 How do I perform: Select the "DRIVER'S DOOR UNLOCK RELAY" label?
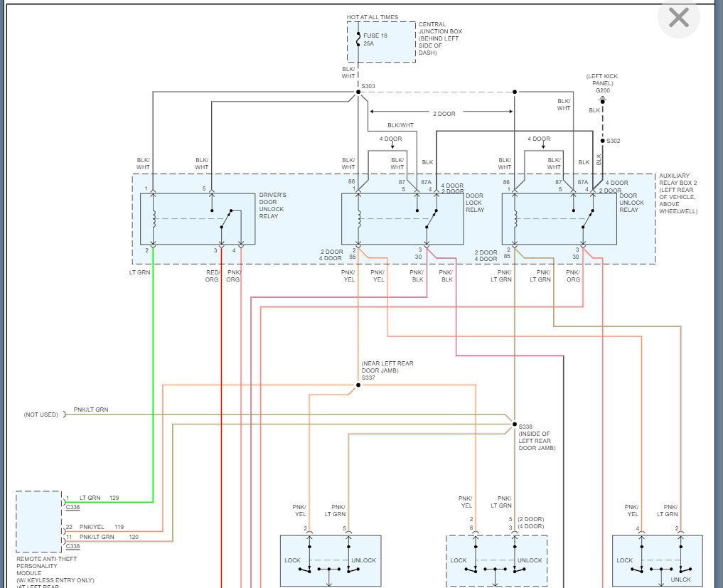tap(272, 205)
